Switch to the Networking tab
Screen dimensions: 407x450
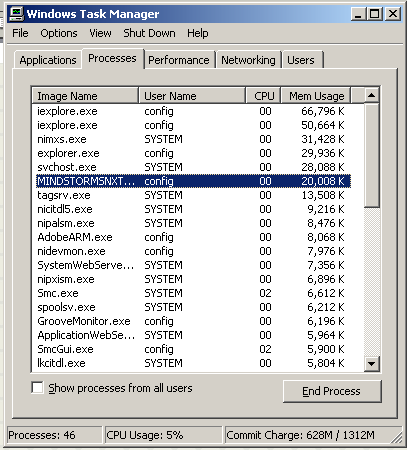pos(248,60)
